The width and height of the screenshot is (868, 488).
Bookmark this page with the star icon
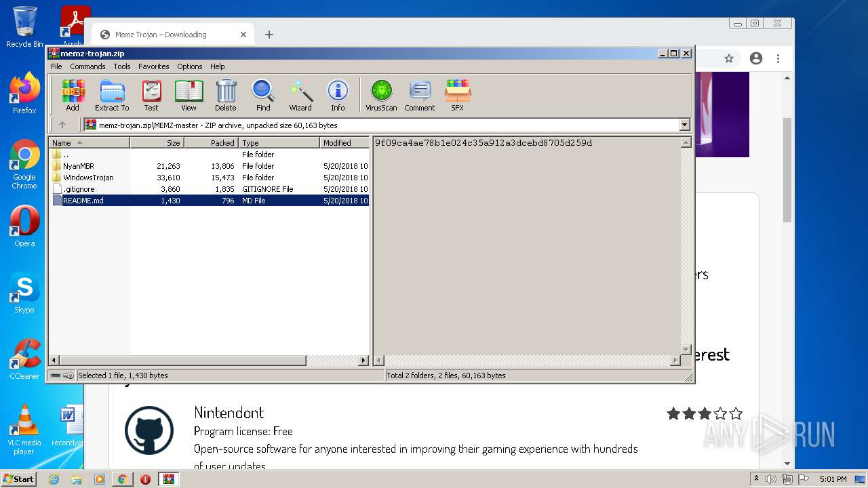[729, 59]
